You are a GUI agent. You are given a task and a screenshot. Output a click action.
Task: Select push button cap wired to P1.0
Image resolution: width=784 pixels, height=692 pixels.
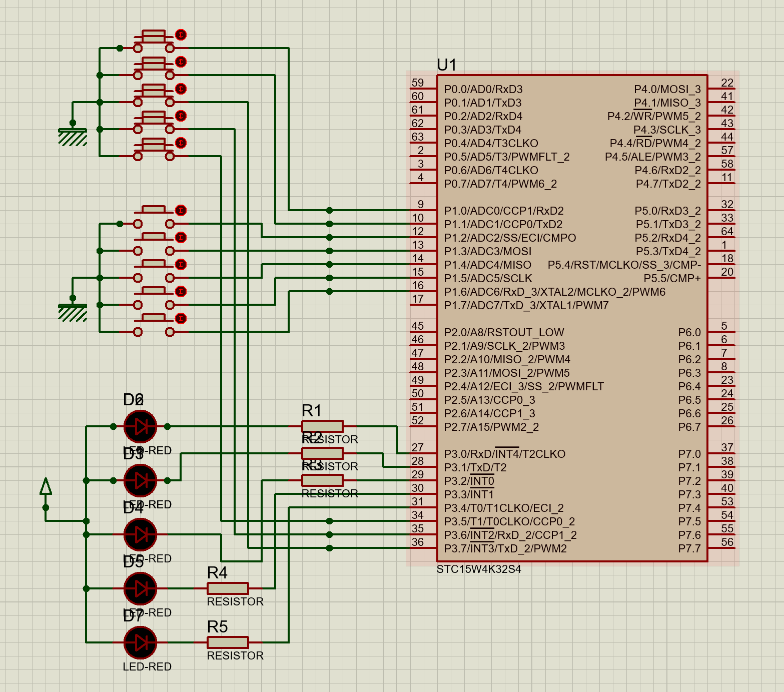154,36
